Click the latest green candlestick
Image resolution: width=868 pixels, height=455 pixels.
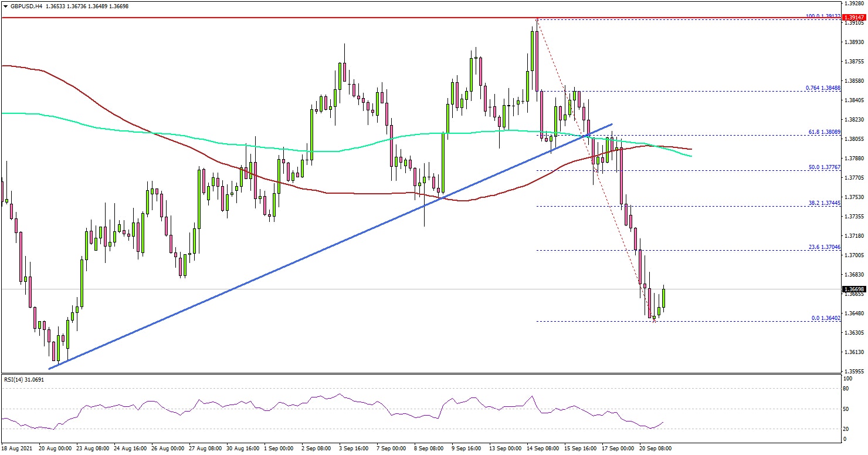[664, 298]
